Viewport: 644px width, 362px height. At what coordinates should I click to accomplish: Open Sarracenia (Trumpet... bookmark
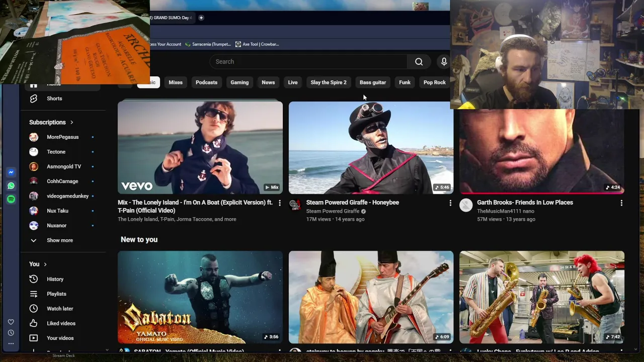tap(208, 44)
